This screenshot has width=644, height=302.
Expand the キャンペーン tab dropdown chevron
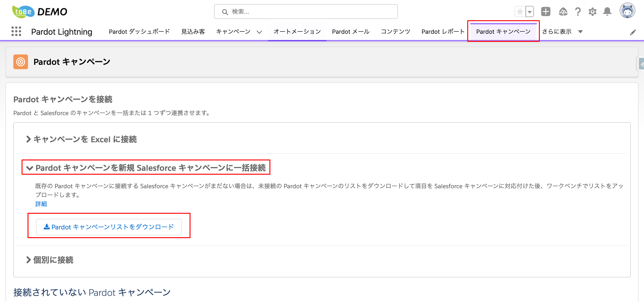pos(259,32)
